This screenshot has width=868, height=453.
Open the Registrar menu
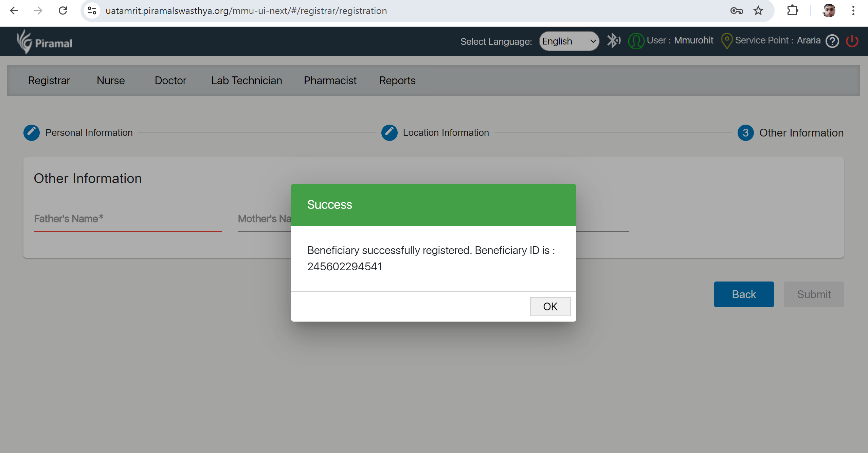tap(49, 80)
